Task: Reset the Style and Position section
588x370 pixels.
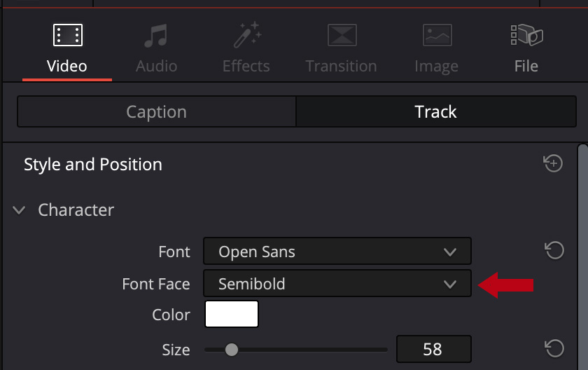Action: pyautogui.click(x=553, y=164)
